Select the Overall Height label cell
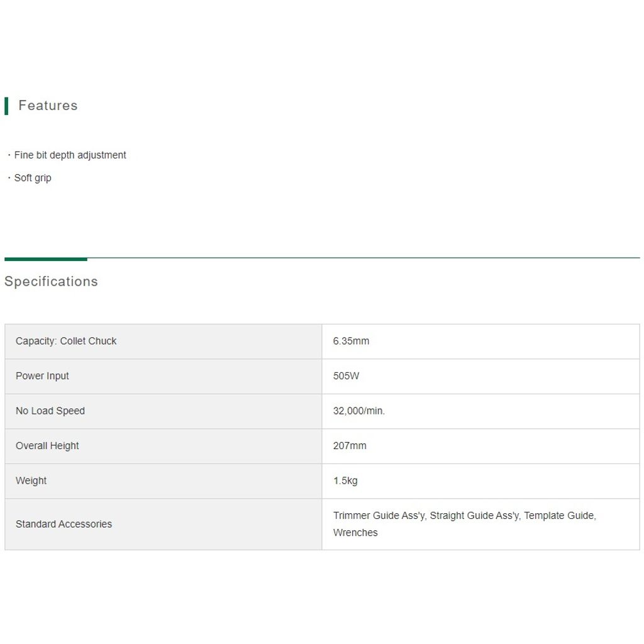 click(164, 446)
